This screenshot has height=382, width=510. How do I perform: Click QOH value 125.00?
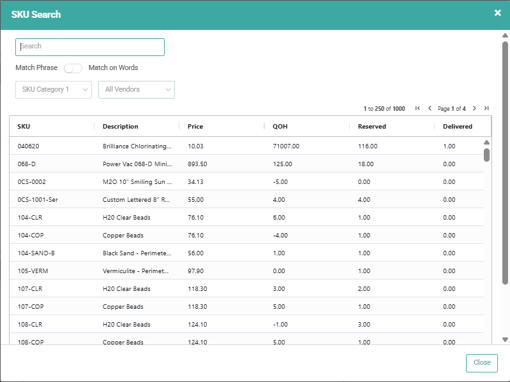(283, 164)
